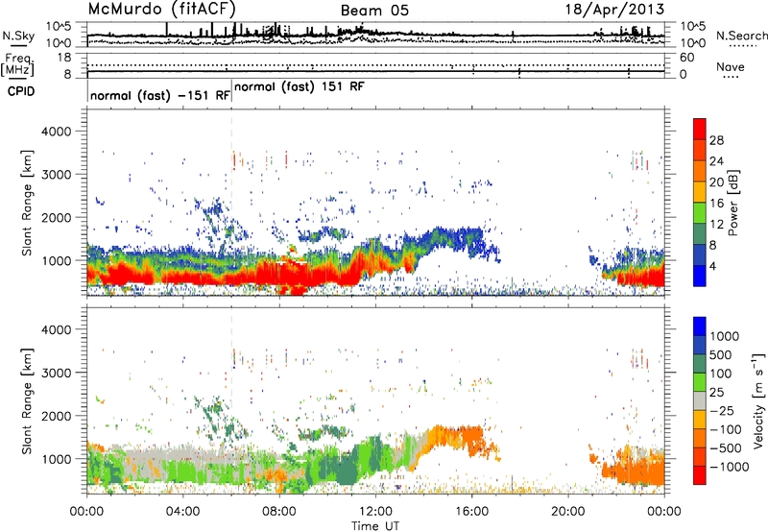Click the 08:00 time tick label

(279, 512)
